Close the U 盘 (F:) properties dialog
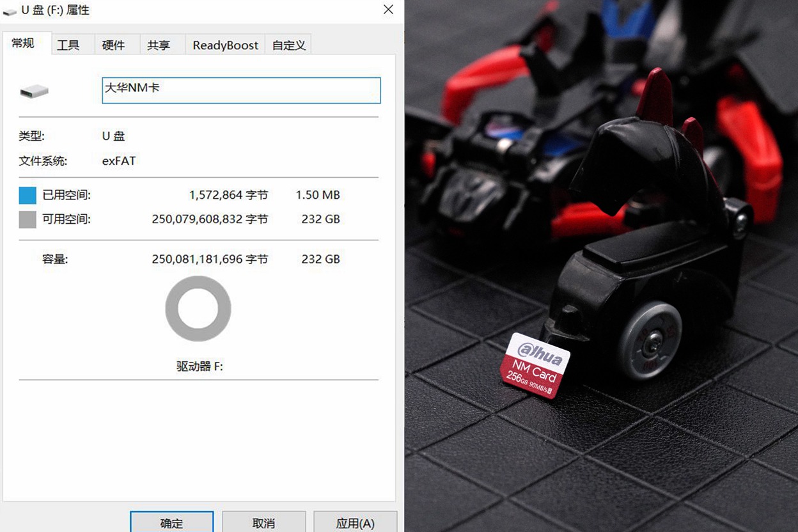This screenshot has height=532, width=798. coord(387,10)
